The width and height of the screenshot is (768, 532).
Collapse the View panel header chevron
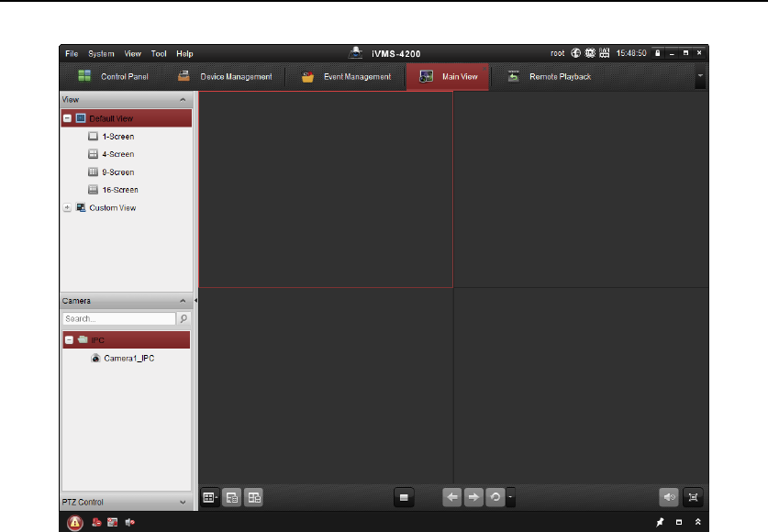183,100
